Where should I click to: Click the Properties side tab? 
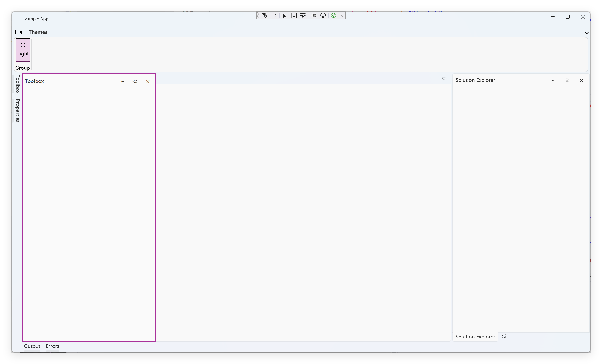click(x=18, y=111)
